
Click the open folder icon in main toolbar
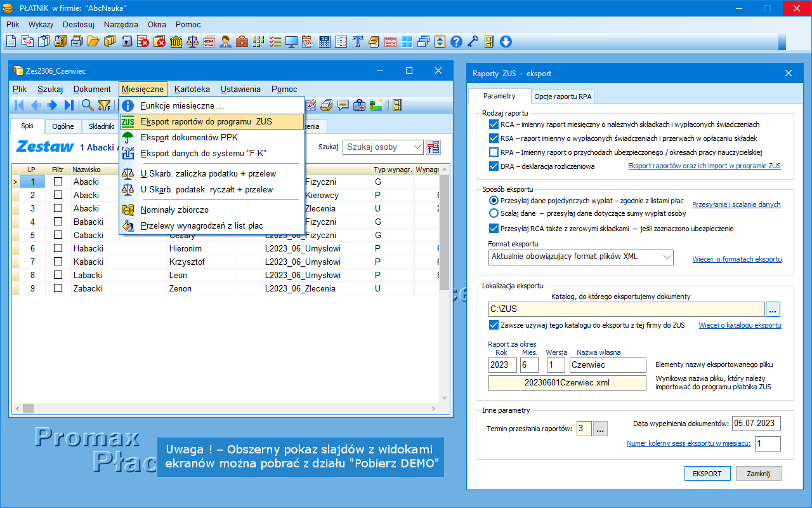tap(93, 42)
